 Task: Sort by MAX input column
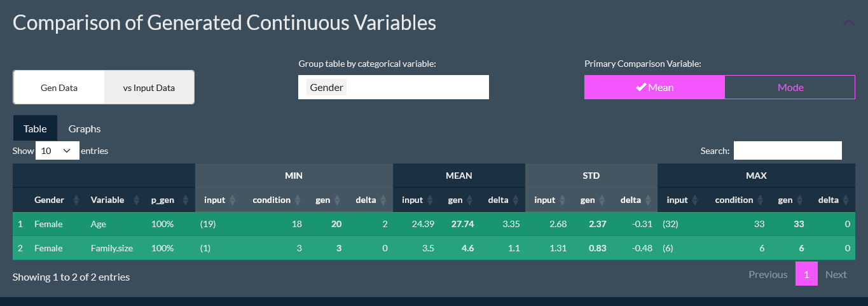click(681, 200)
